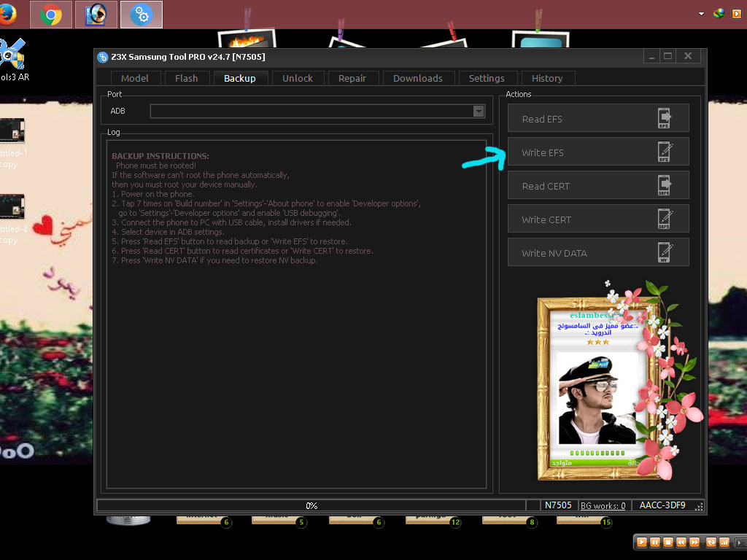Expand the media widget side arrow
The image size is (747, 560).
pyautogui.click(x=740, y=542)
